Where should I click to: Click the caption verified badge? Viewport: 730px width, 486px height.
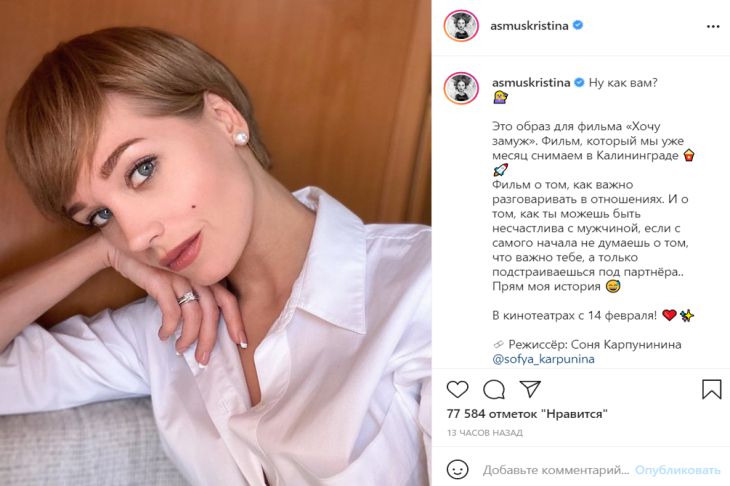point(579,82)
